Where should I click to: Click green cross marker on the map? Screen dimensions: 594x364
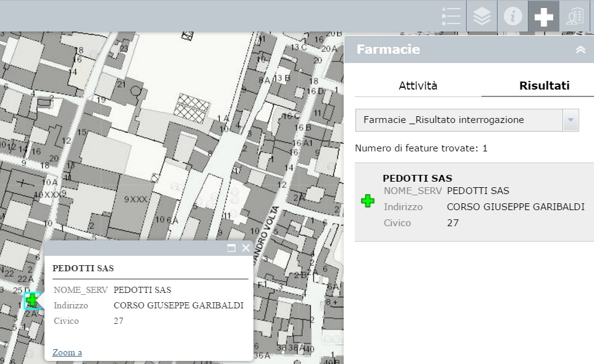click(32, 301)
